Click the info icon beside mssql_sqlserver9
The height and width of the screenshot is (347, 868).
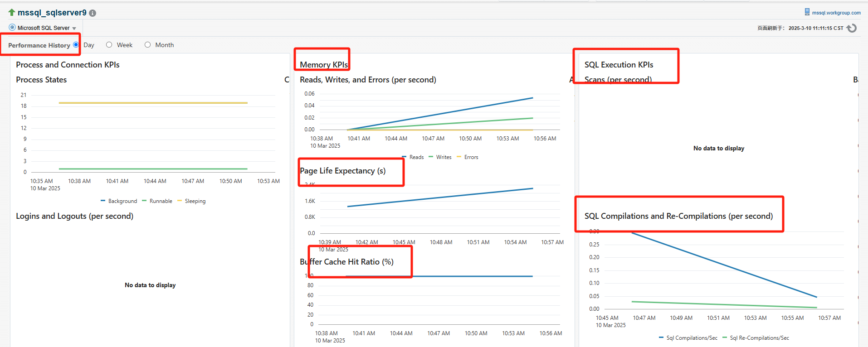pos(93,13)
